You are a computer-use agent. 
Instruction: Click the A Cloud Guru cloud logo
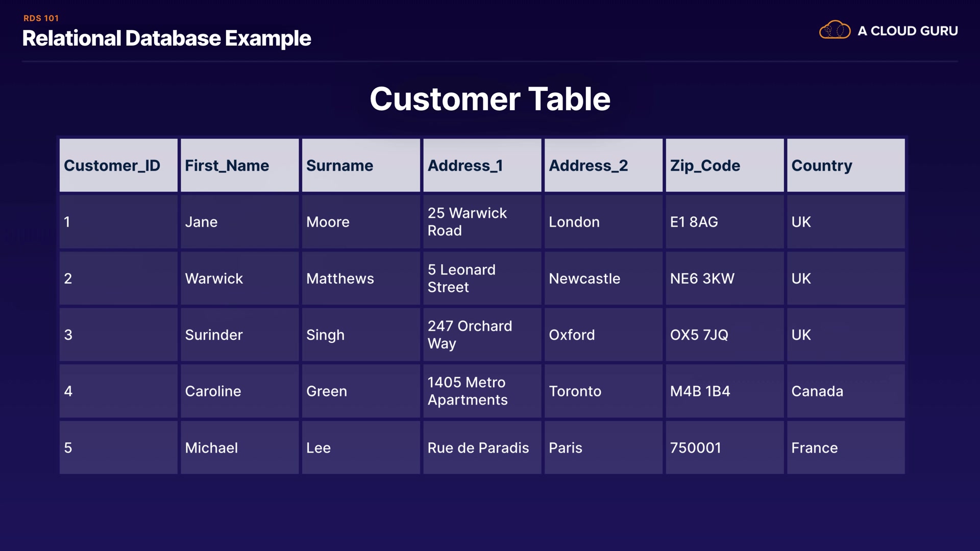(835, 31)
